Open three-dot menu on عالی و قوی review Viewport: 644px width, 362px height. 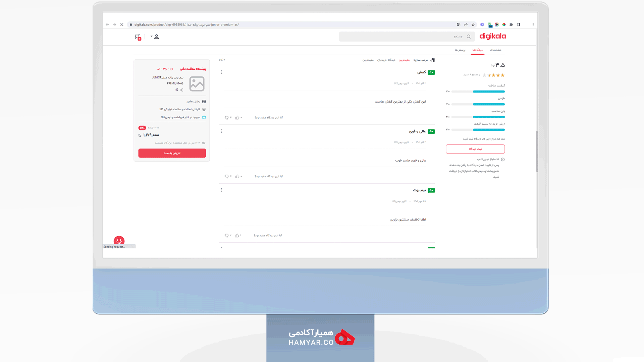(222, 131)
